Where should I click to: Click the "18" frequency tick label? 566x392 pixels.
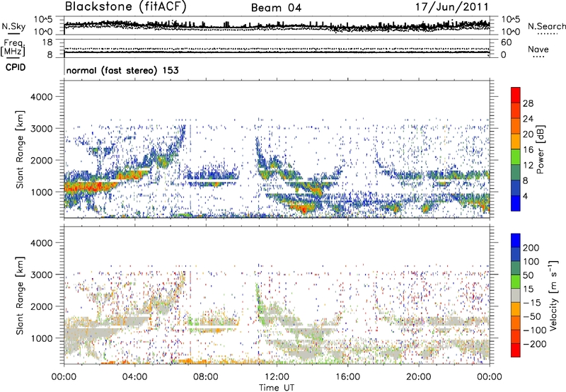[47, 42]
